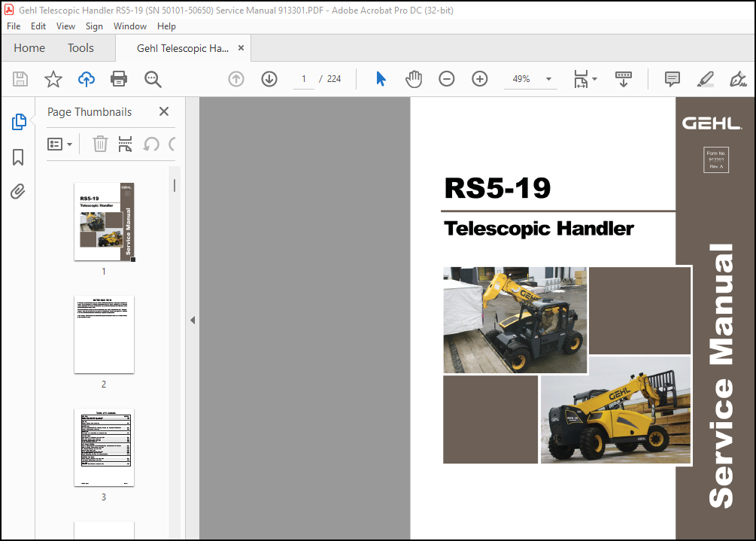The height and width of the screenshot is (541, 756).
Task: Click the Form No. box on cover
Action: coord(716,160)
